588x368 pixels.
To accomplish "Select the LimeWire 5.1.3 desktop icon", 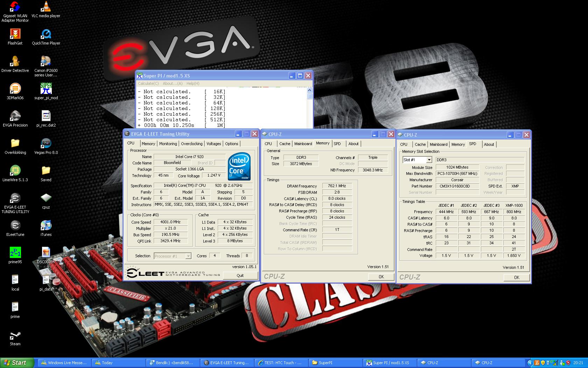I will (15, 173).
